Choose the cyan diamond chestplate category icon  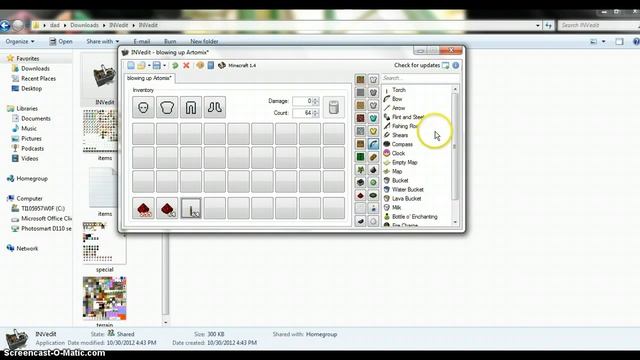373,118
